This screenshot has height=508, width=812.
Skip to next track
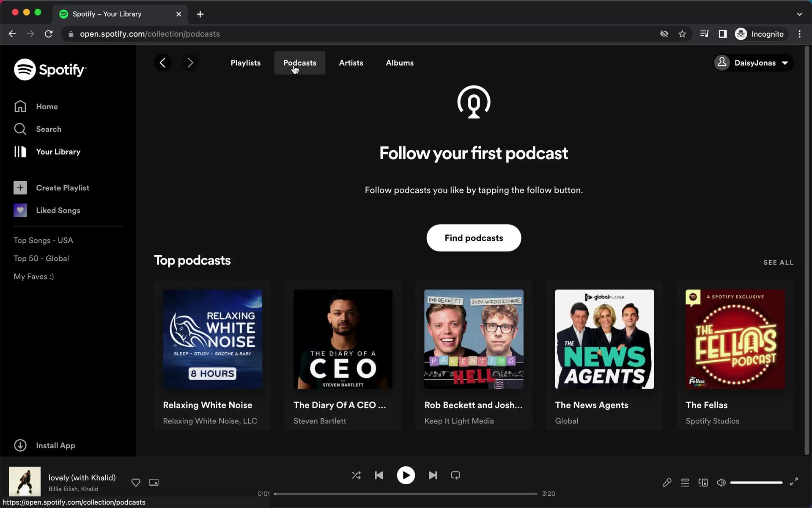pos(433,475)
